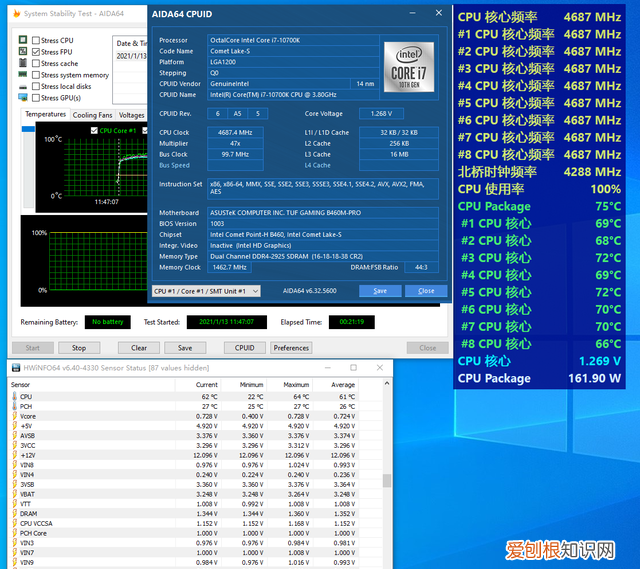The height and width of the screenshot is (569, 640).
Task: Enable the Stress local disks checkbox
Action: (36, 86)
